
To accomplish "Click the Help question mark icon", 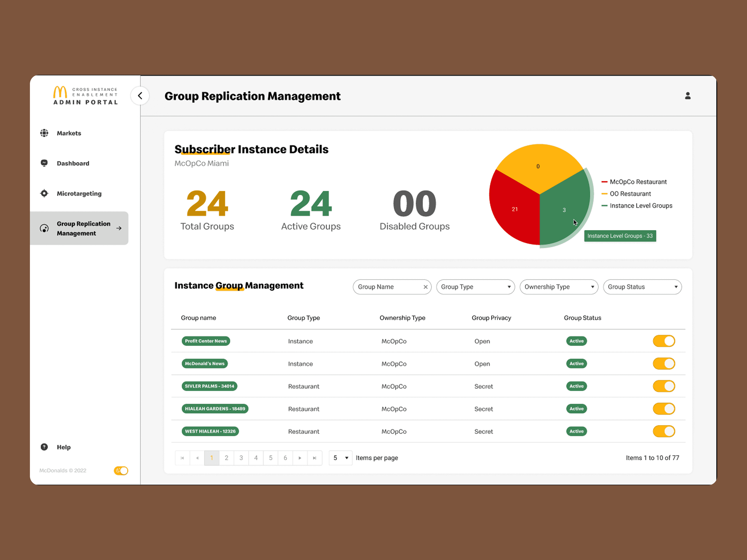I will pyautogui.click(x=44, y=447).
